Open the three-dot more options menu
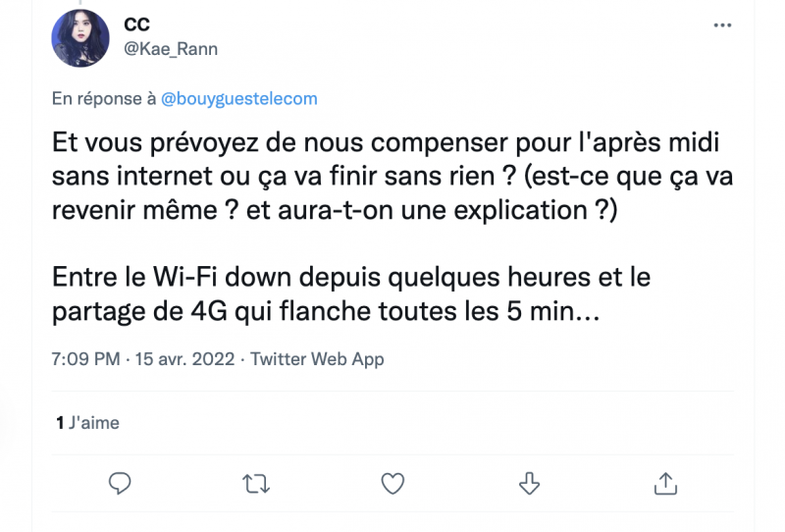Image resolution: width=785 pixels, height=532 pixels. point(720,27)
